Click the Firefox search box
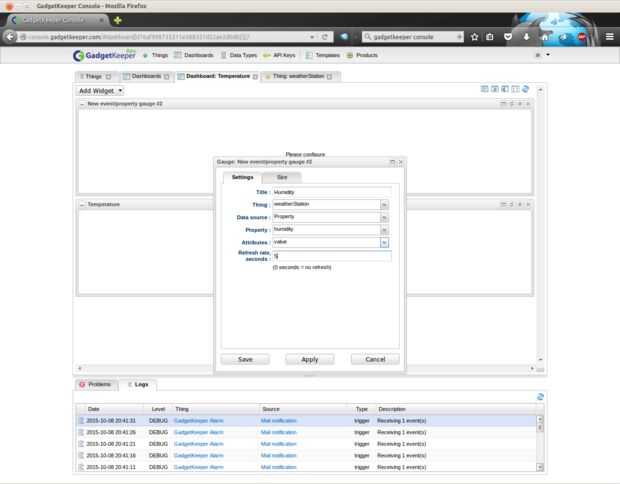The width and height of the screenshot is (620, 484). tap(412, 37)
